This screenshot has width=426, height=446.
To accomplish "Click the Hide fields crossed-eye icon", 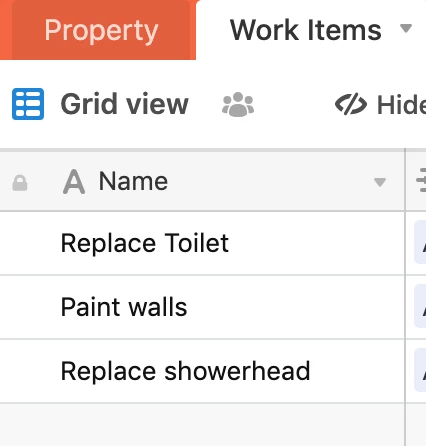I will pos(351,104).
